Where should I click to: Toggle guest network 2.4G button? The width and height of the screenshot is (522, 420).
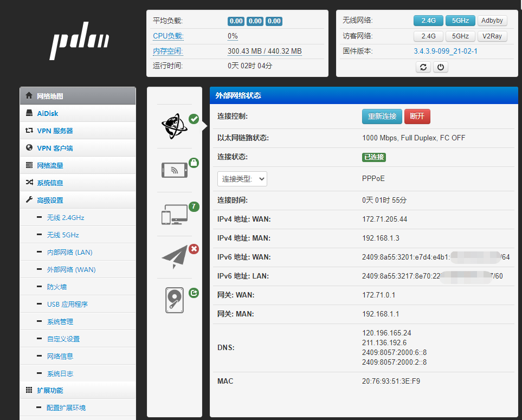[x=428, y=36]
